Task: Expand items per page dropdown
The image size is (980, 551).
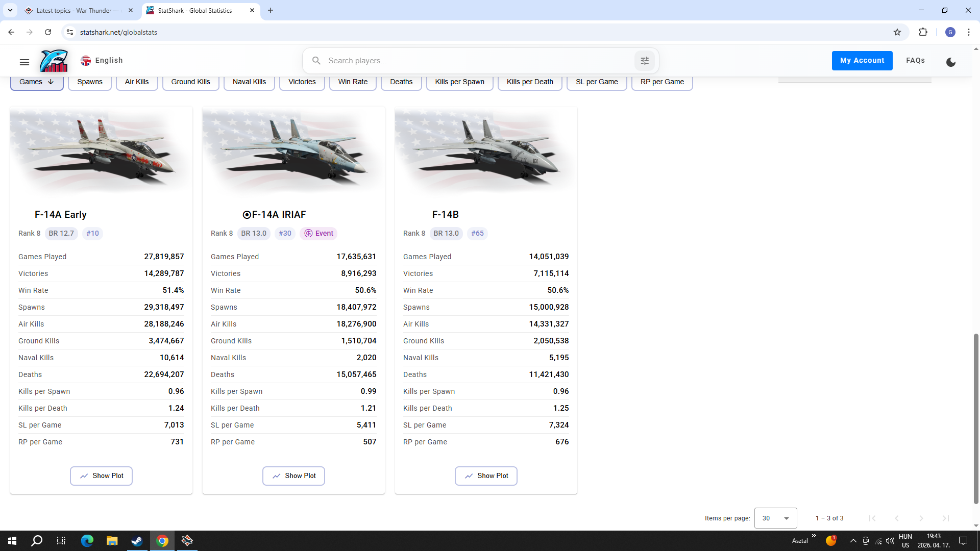Action: (x=775, y=518)
